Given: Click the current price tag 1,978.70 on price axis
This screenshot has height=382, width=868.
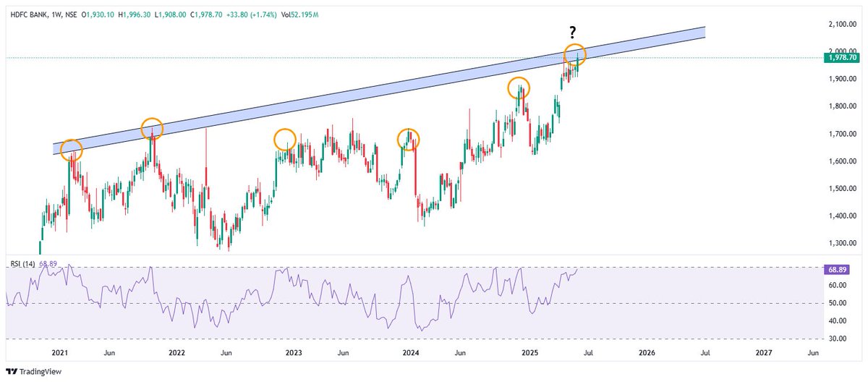Looking at the screenshot, I should (x=842, y=57).
